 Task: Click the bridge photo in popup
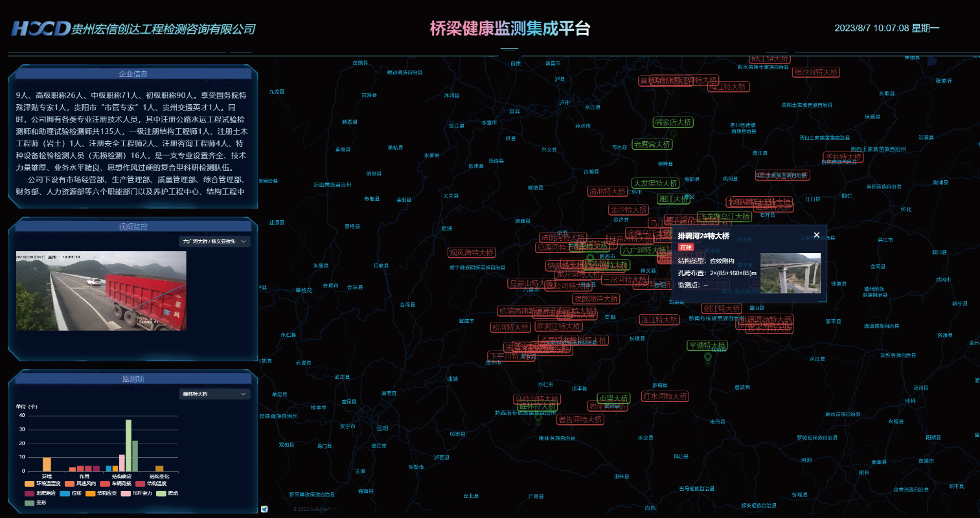pos(790,273)
